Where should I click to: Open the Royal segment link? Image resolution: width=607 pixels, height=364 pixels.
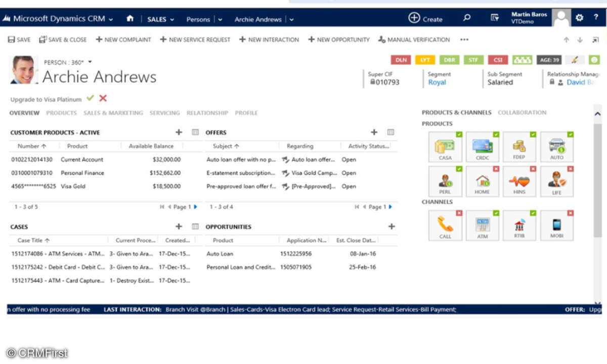click(437, 82)
